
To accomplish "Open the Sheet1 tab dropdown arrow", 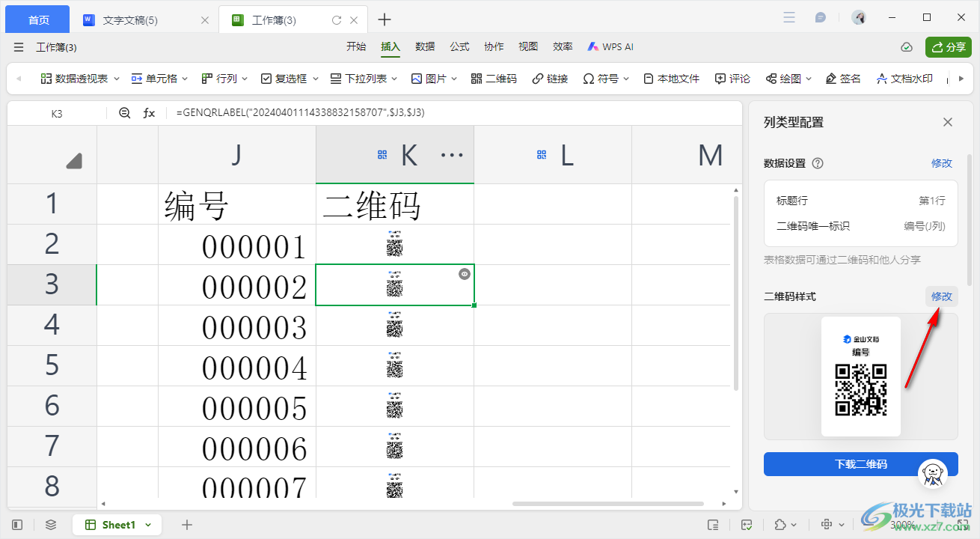I will tap(148, 525).
